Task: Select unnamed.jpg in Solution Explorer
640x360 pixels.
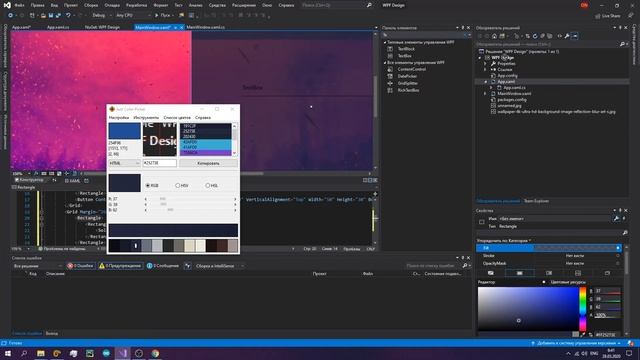Action: click(x=510, y=106)
